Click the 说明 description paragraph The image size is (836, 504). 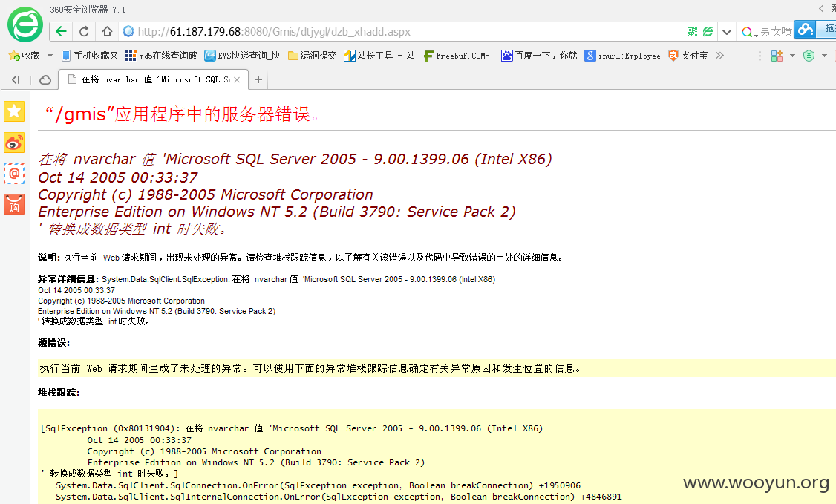point(301,258)
